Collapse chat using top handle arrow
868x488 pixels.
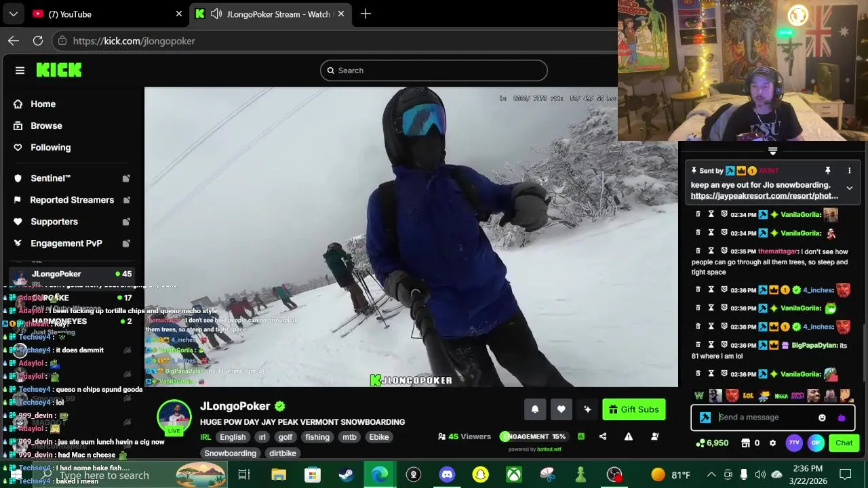(772, 151)
